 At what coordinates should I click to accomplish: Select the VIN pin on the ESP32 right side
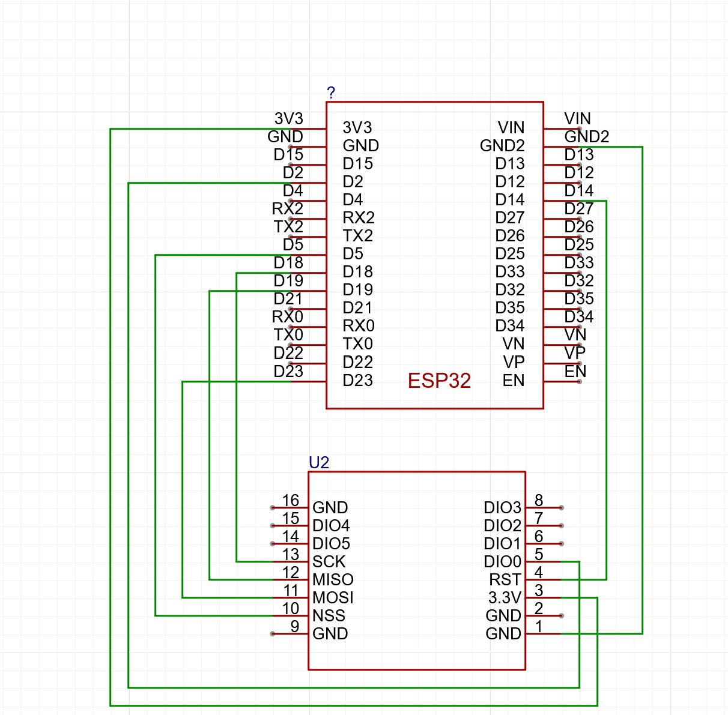pyautogui.click(x=512, y=127)
